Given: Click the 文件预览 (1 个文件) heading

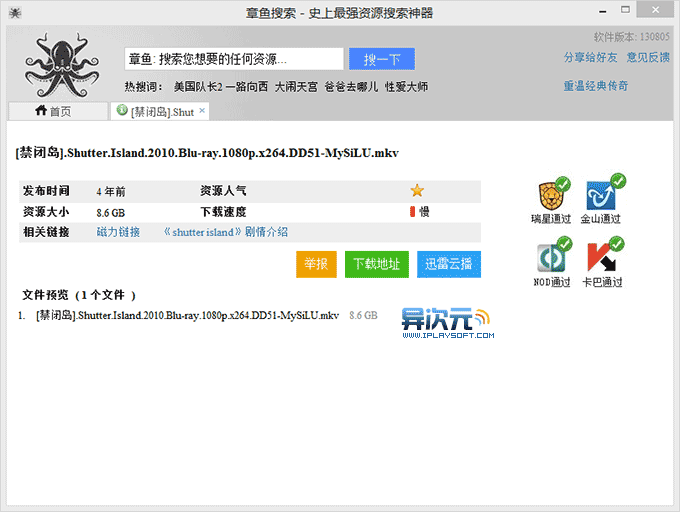Looking at the screenshot, I should pos(79,295).
